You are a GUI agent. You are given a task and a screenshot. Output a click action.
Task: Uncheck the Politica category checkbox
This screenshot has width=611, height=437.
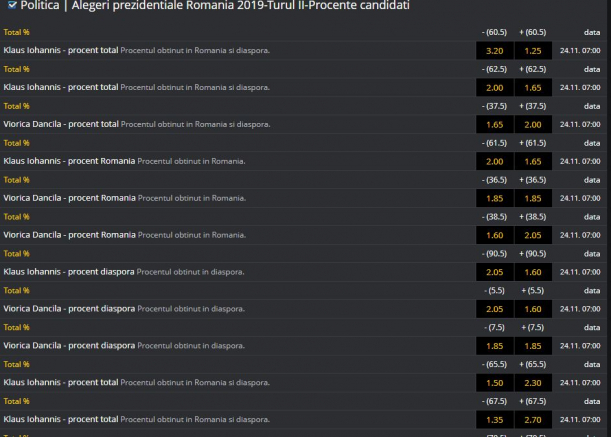tap(11, 6)
